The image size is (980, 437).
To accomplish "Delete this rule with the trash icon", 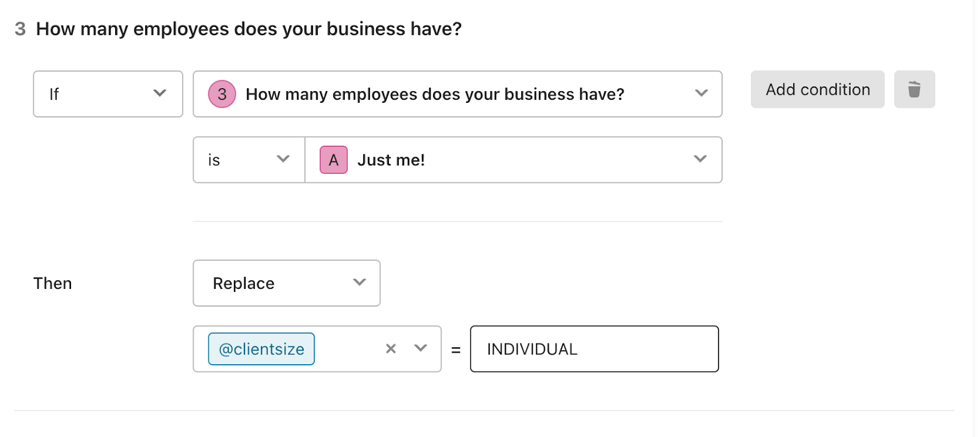I will pos(914,89).
